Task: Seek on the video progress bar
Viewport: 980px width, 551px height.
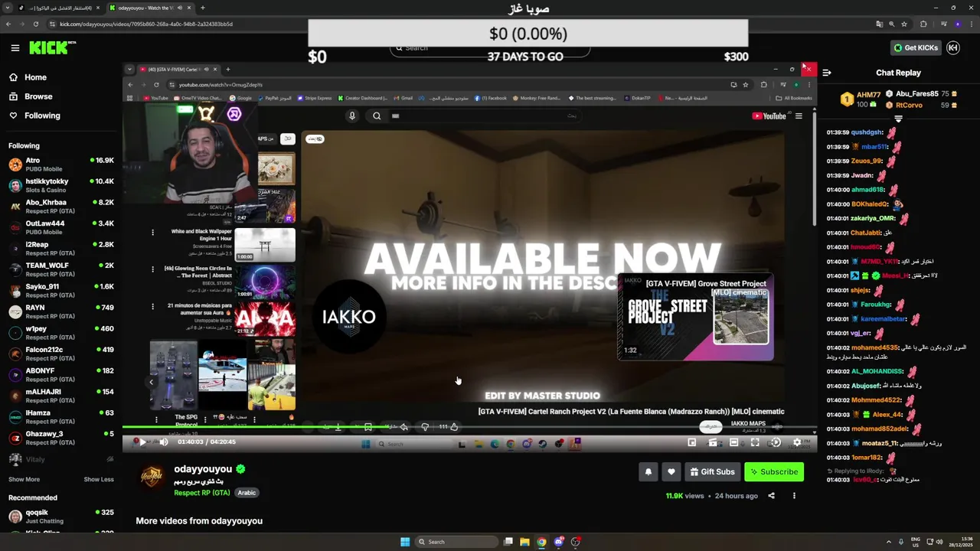Action: pyautogui.click(x=469, y=427)
